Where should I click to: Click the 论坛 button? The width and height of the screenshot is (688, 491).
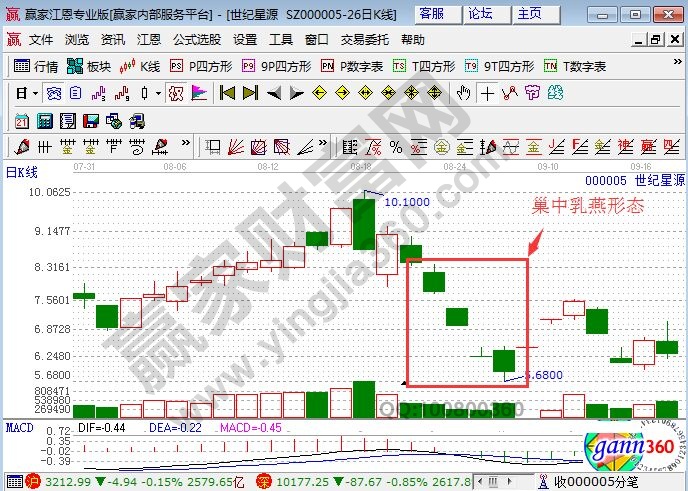481,13
